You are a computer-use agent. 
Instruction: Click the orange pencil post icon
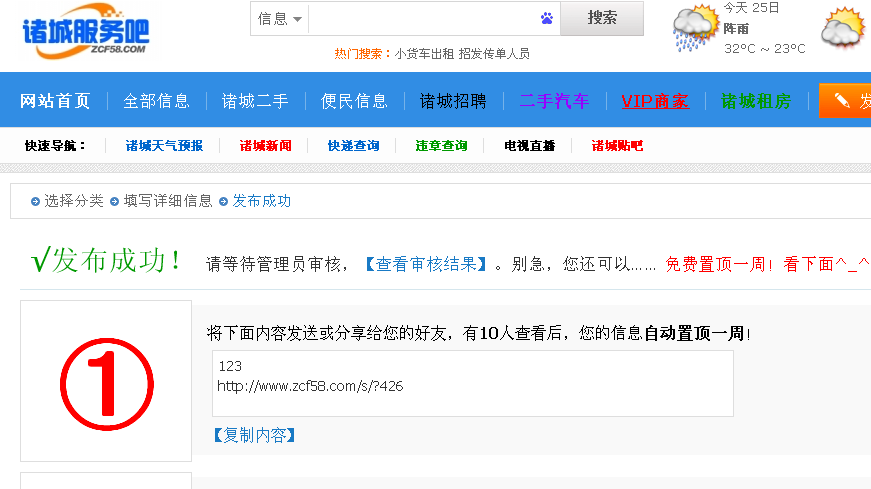coord(842,101)
